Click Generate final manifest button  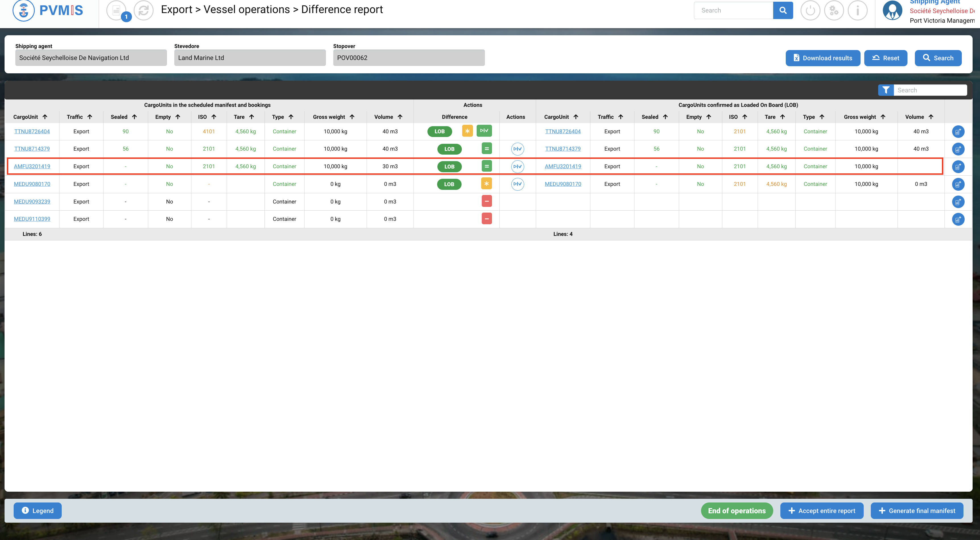[x=917, y=511]
